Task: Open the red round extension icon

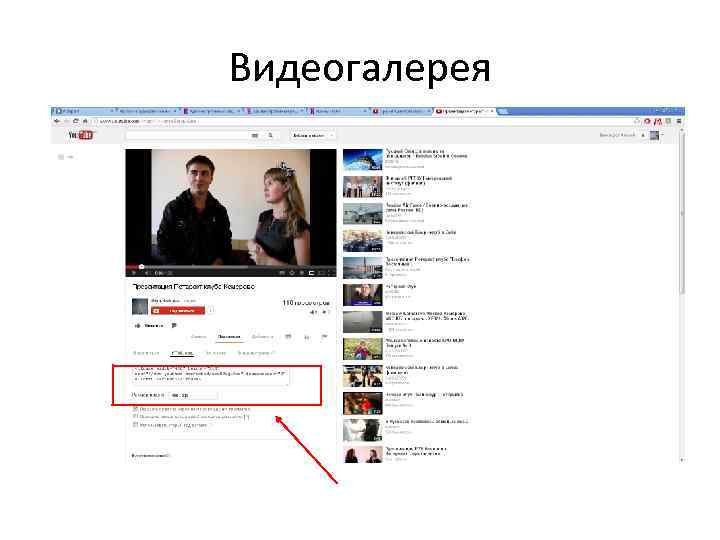Action: tap(647, 121)
